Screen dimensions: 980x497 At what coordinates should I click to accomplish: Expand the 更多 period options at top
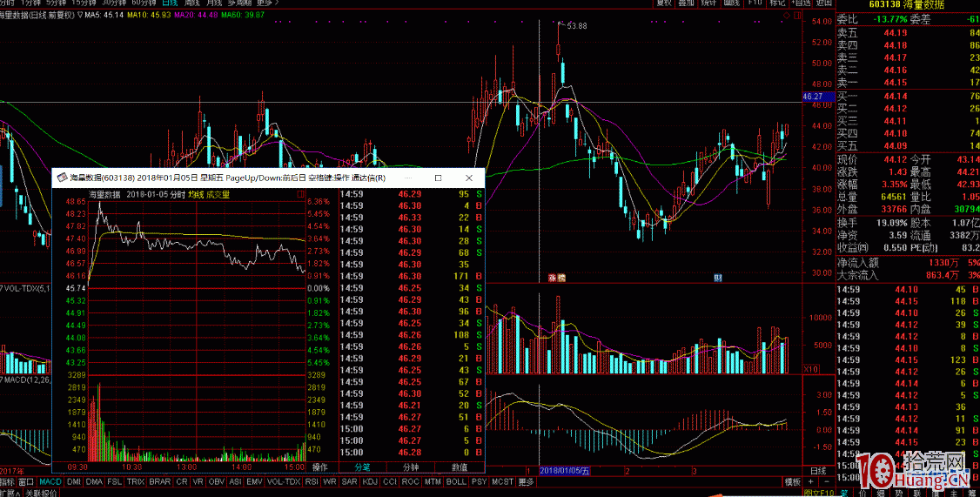click(x=267, y=3)
